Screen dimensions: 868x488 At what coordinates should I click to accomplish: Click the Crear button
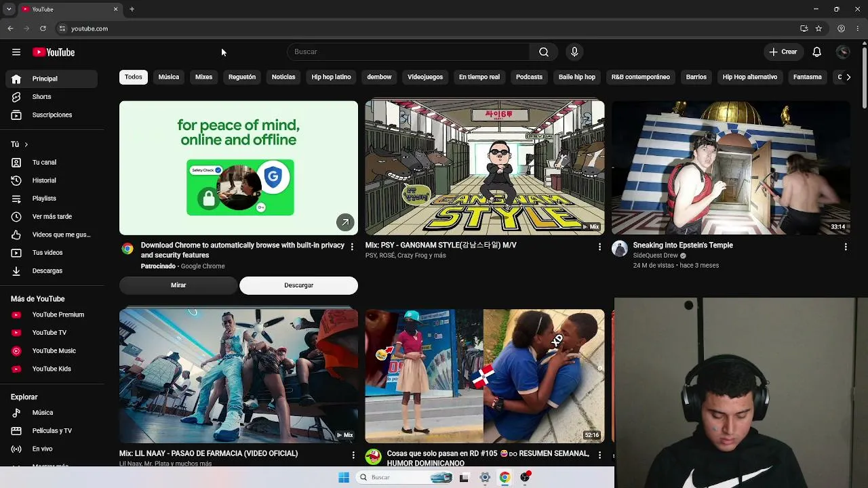pyautogui.click(x=783, y=52)
